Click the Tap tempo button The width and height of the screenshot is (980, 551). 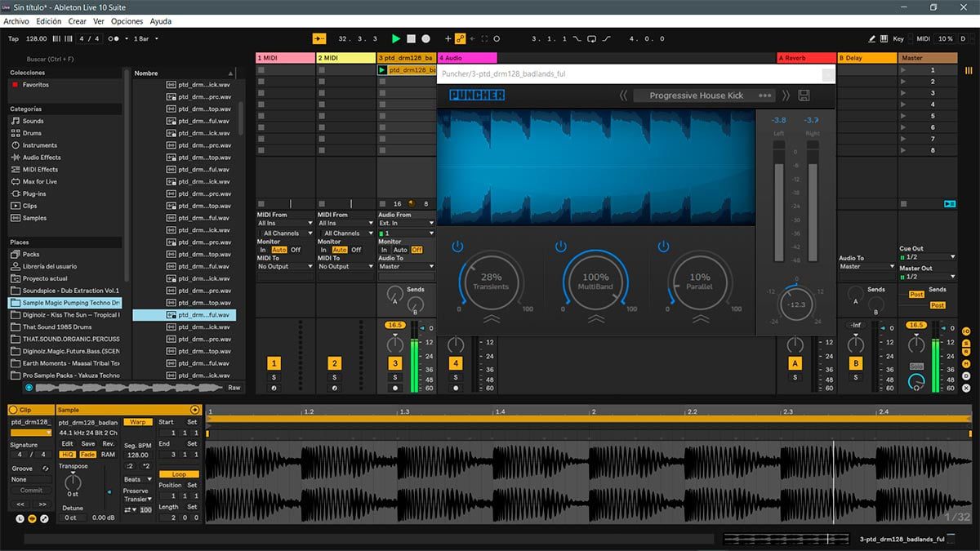(13, 38)
